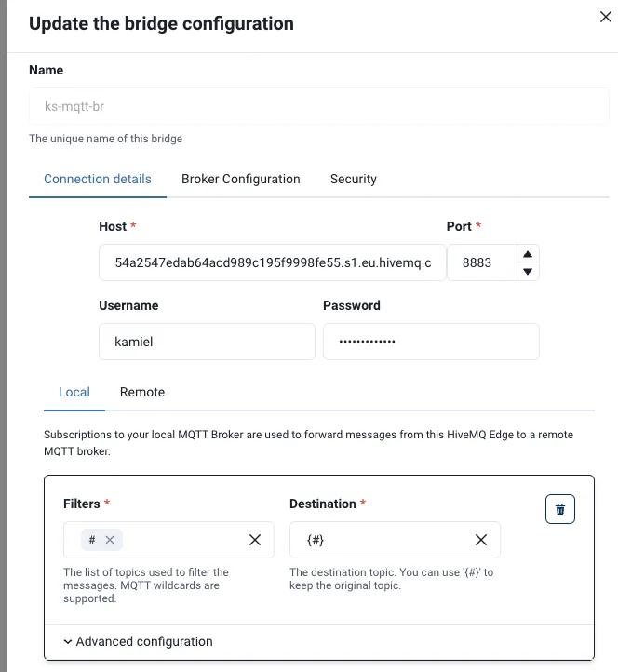This screenshot has width=618, height=672.
Task: Clear the Destination topic field
Action: point(481,540)
